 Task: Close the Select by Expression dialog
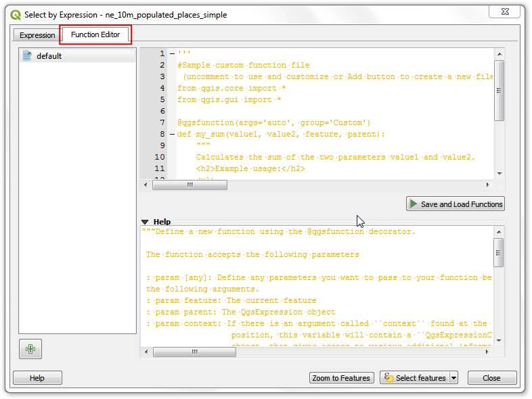492,378
